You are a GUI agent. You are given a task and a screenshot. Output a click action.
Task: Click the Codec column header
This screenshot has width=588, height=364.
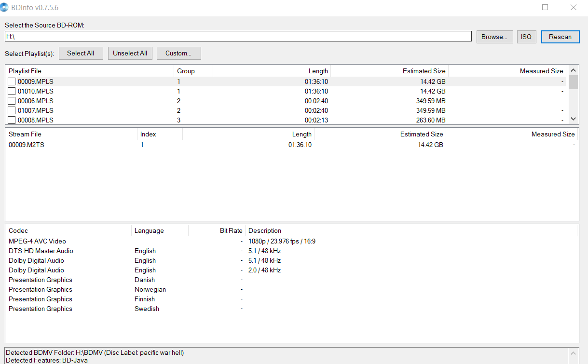[x=68, y=230]
